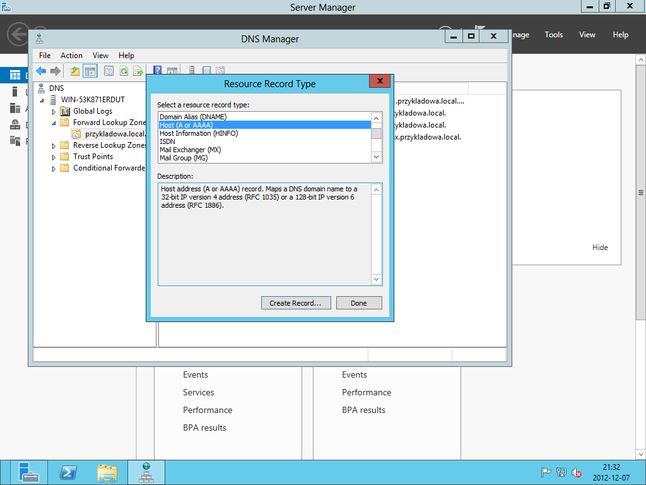Screen dimensions: 646x485
Task: Click the WIN-53K871ERDUT server icon
Action: click(x=53, y=99)
